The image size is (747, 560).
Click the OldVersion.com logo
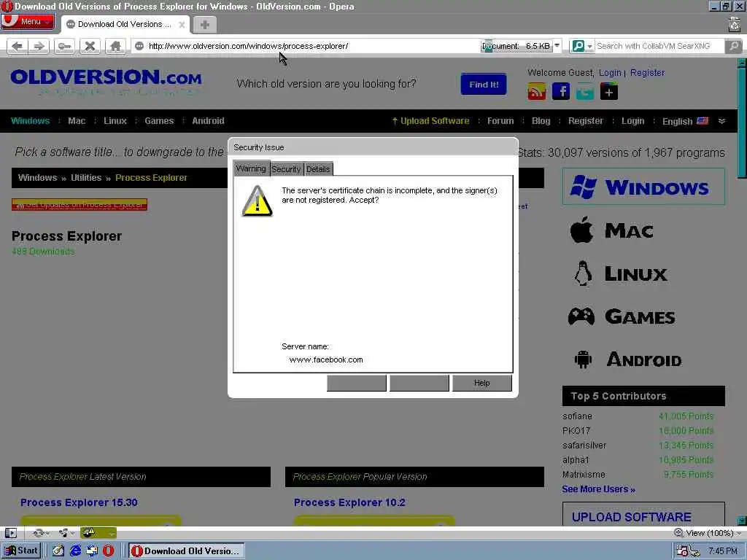point(106,81)
